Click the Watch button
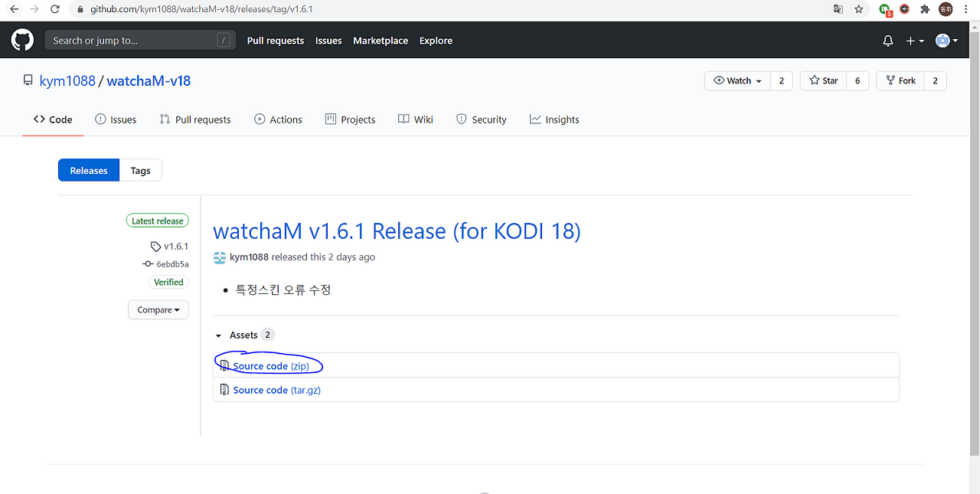Image resolution: width=980 pixels, height=494 pixels. point(737,80)
